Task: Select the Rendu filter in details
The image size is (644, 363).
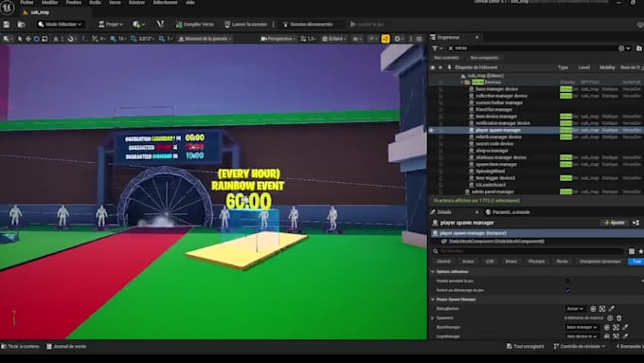Action: pyautogui.click(x=563, y=262)
